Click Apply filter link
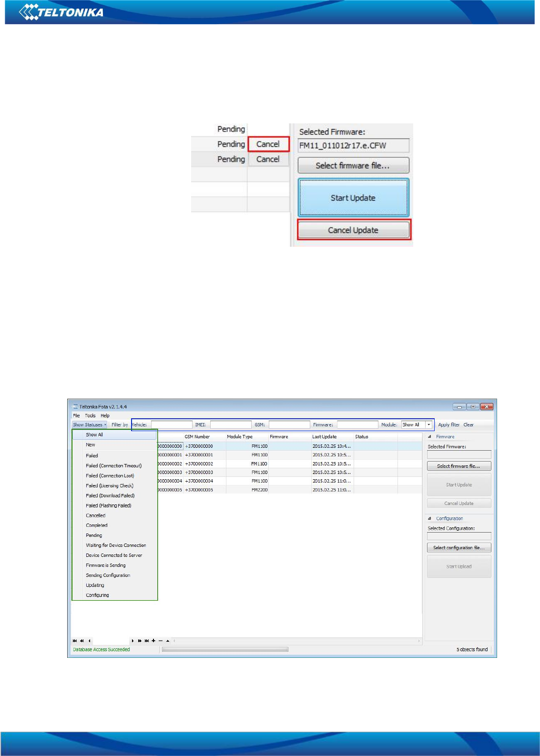The height and width of the screenshot is (756, 540). (x=448, y=424)
